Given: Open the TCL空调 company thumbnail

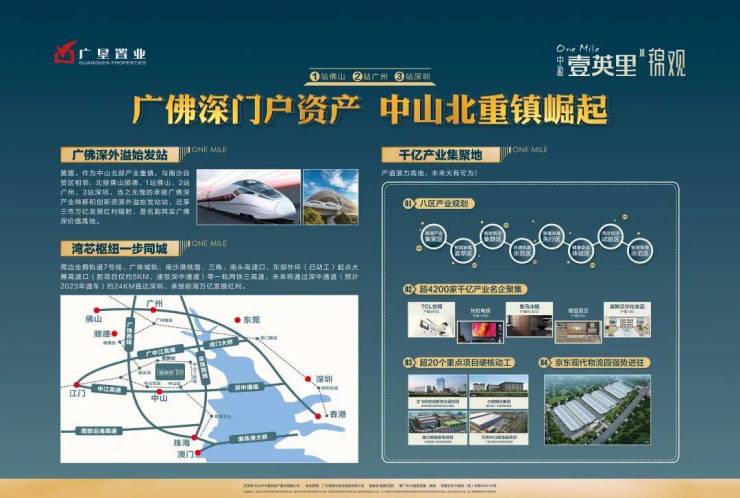Looking at the screenshot, I should 431,320.
